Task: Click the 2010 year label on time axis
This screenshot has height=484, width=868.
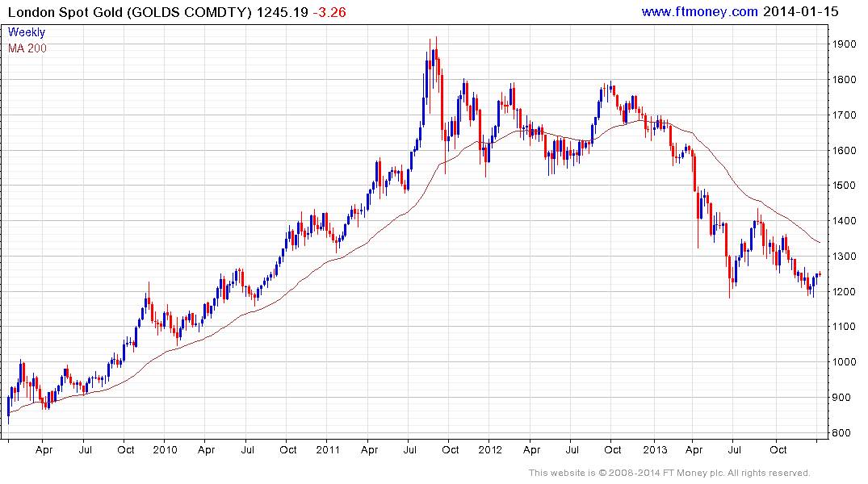Action: pyautogui.click(x=165, y=449)
